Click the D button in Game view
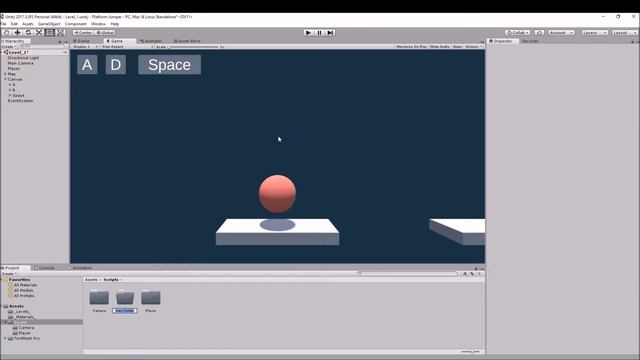 [x=116, y=64]
